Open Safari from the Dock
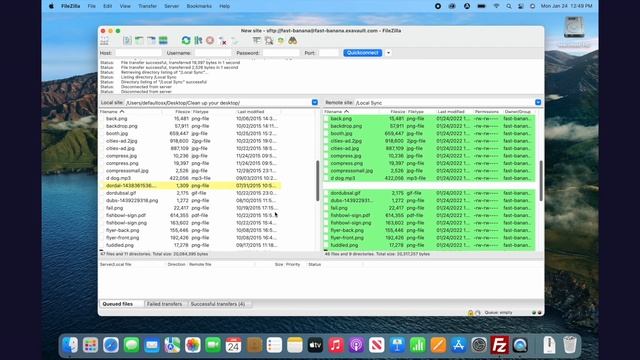640x360 pixels. [111, 345]
